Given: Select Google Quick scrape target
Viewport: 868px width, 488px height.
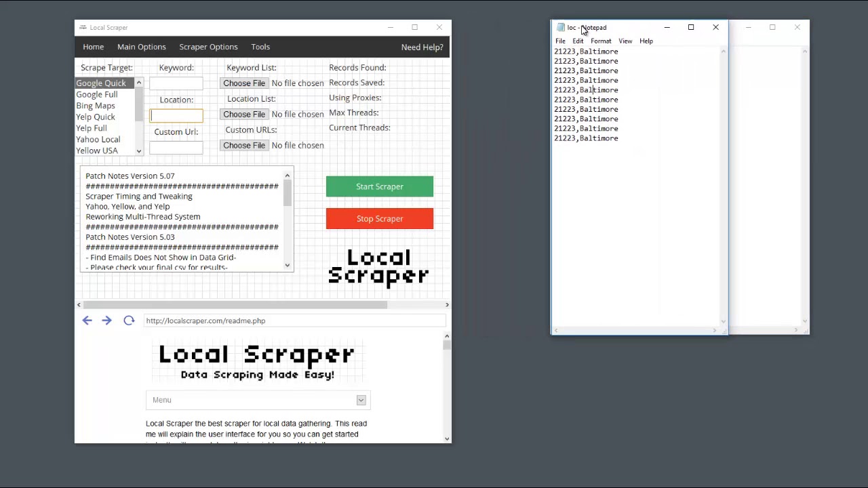Looking at the screenshot, I should 104,83.
